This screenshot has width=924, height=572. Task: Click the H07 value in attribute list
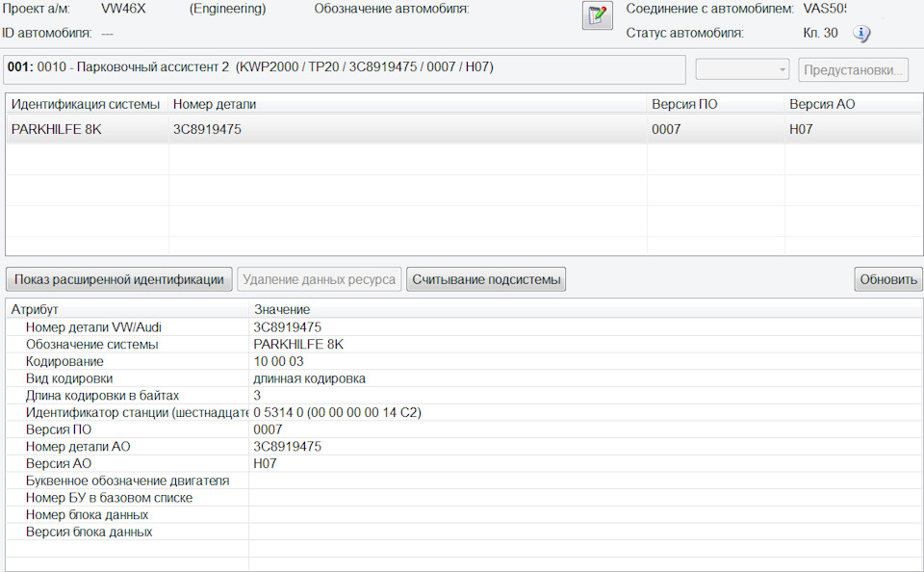click(266, 463)
